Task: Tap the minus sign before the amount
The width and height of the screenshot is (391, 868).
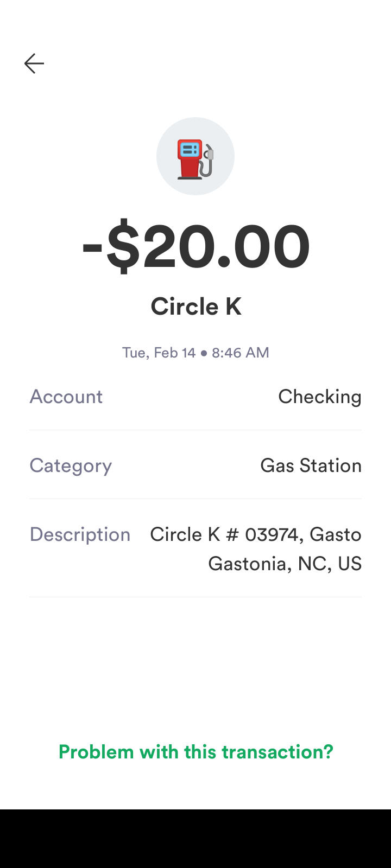Action: tap(92, 247)
